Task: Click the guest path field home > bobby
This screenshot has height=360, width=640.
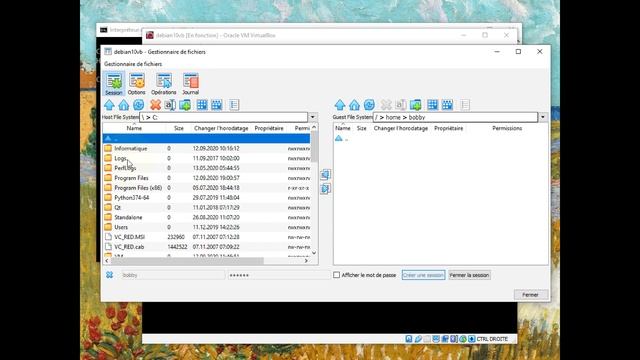Action: point(455,117)
